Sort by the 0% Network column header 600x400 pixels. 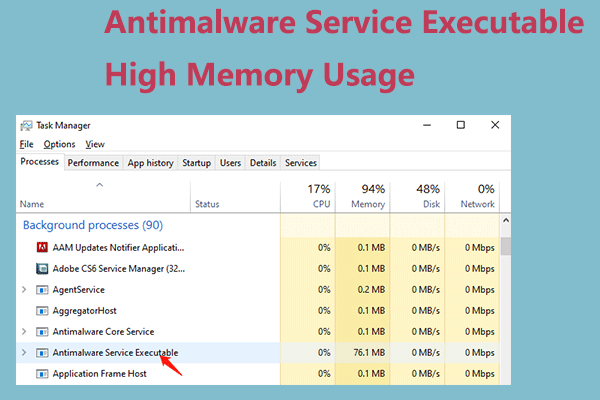[x=472, y=197]
